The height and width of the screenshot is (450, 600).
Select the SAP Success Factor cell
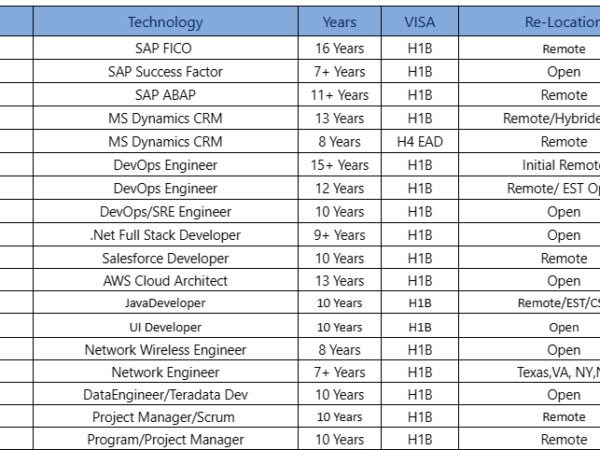point(165,72)
